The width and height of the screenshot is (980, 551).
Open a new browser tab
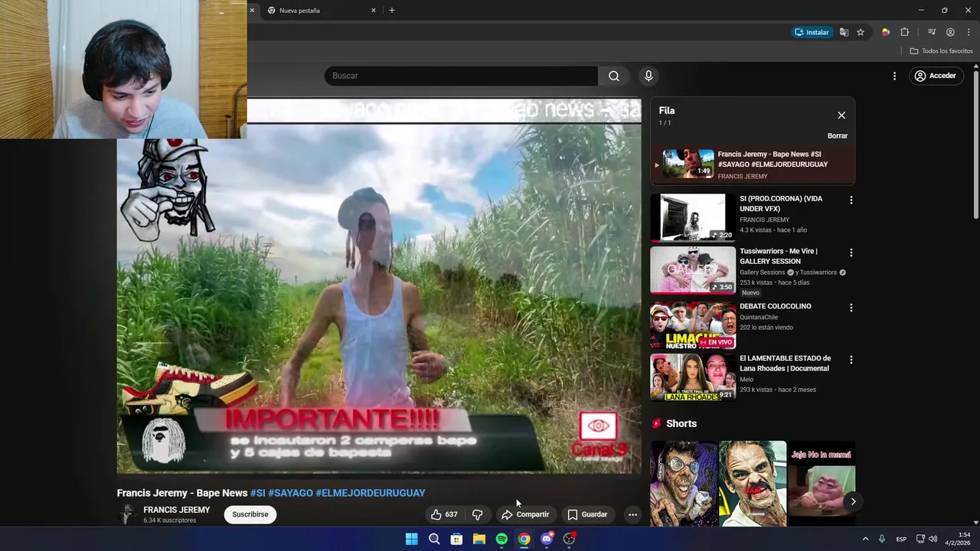[392, 11]
